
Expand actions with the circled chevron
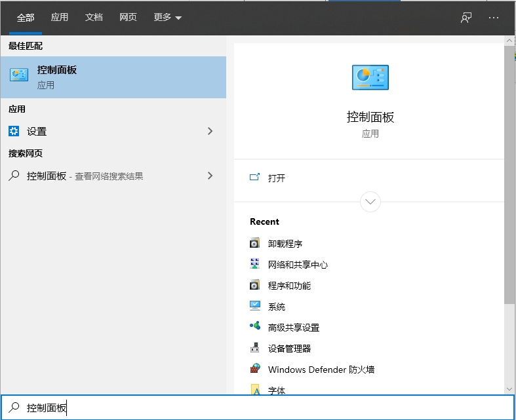tap(370, 201)
